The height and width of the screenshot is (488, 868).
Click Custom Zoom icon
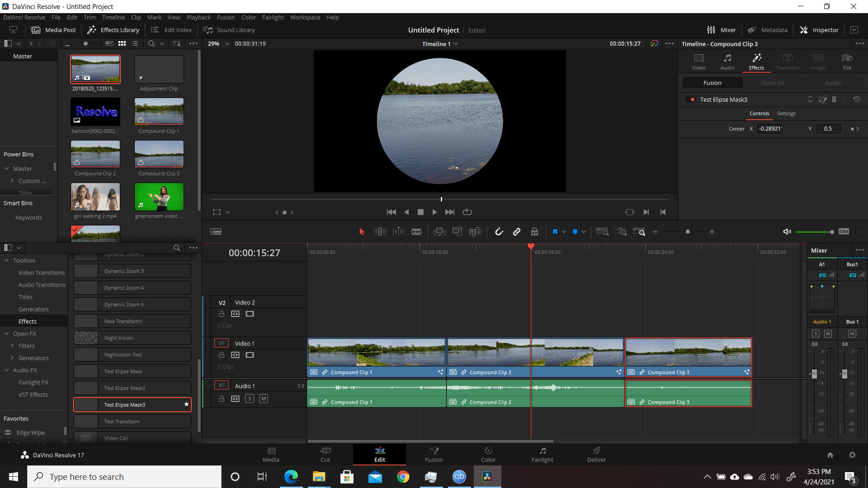[x=638, y=232]
